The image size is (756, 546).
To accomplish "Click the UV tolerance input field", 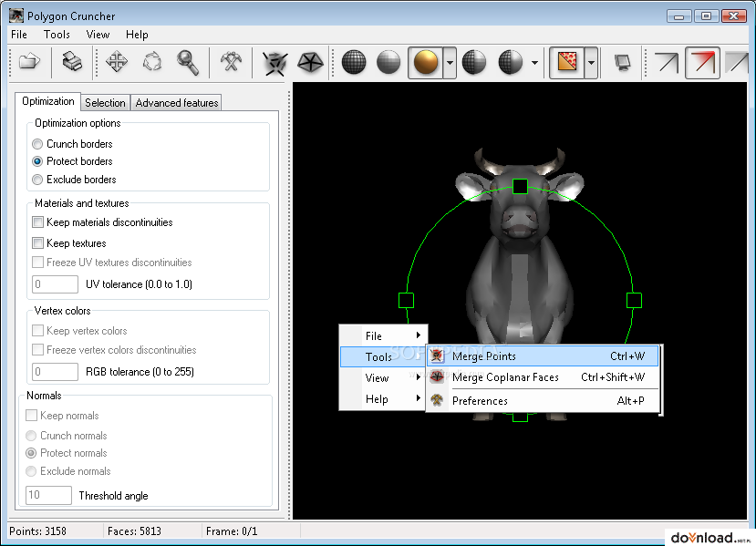I will point(55,283).
